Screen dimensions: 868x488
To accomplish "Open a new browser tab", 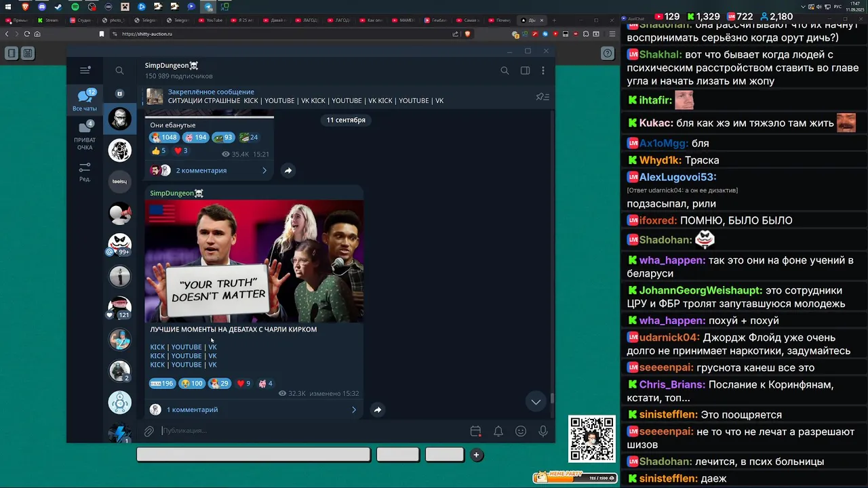I will (x=555, y=20).
